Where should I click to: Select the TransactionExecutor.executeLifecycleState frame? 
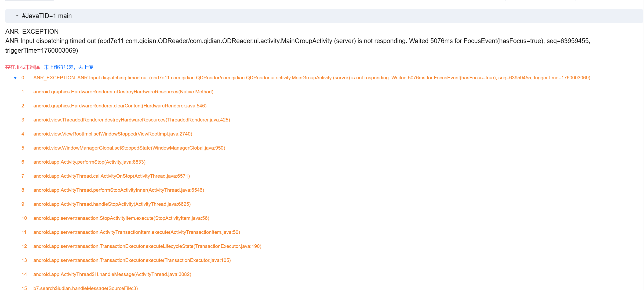pos(147,246)
